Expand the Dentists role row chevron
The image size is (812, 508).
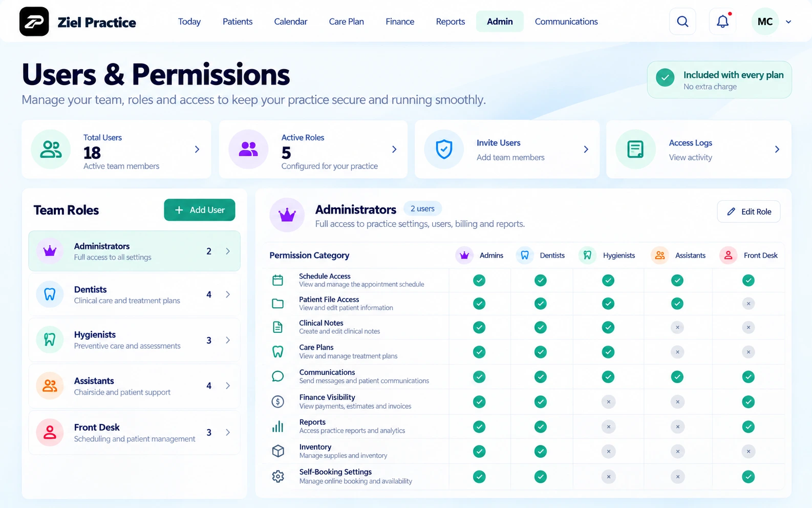(228, 294)
